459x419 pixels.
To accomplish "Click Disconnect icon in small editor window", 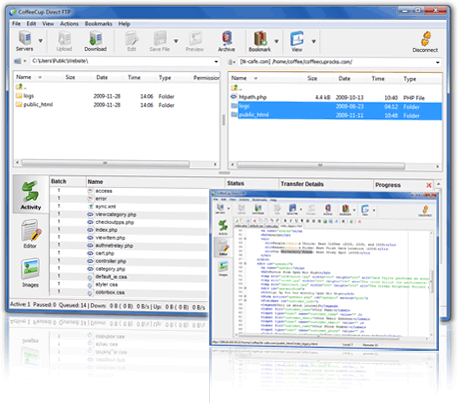I will pos(425,211).
